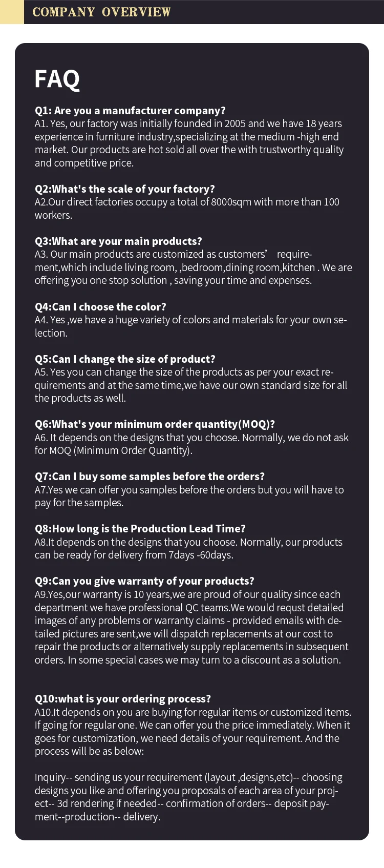Image resolution: width=384 pixels, height=868 pixels.
Task: Click the A3 answer about customized products
Action: [x=193, y=267]
